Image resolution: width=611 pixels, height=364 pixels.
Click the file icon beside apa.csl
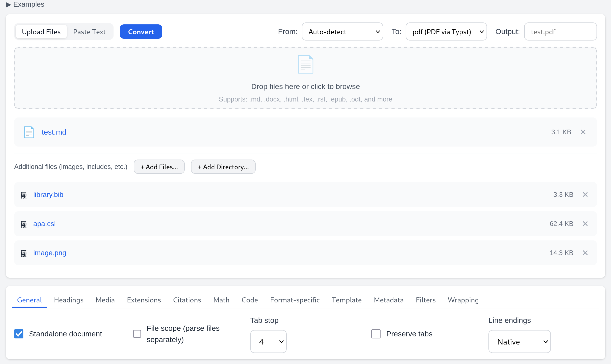point(23,224)
